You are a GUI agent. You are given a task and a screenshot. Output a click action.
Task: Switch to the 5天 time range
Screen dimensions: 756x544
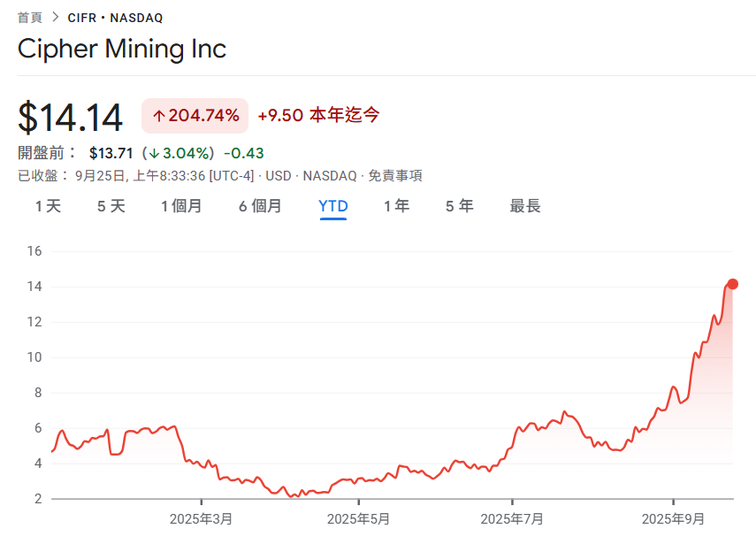pos(110,205)
